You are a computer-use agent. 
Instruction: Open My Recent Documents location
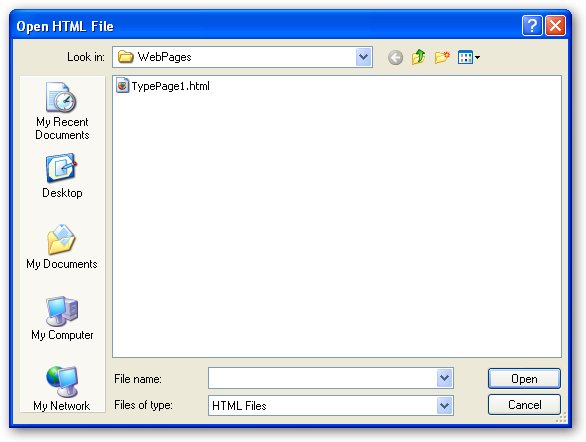(62, 111)
